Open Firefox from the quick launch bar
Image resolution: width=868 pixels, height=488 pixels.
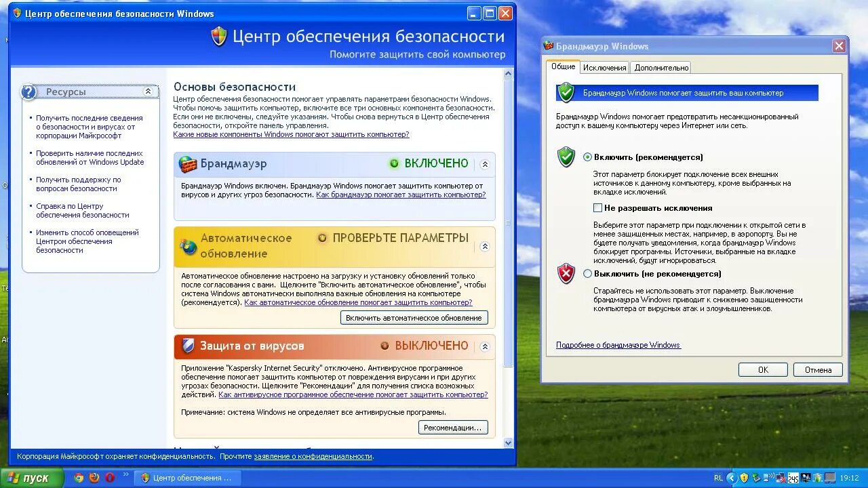point(94,478)
